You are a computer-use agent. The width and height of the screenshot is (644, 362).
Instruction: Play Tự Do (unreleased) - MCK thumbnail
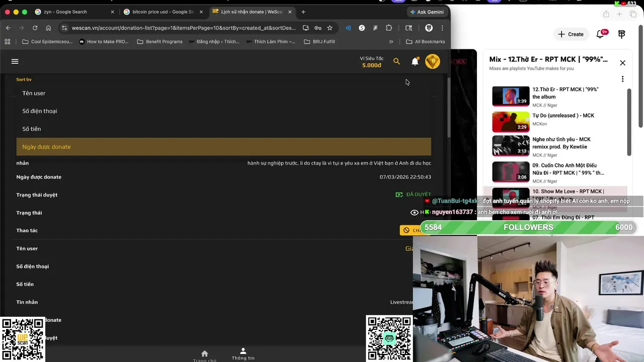coord(511,121)
